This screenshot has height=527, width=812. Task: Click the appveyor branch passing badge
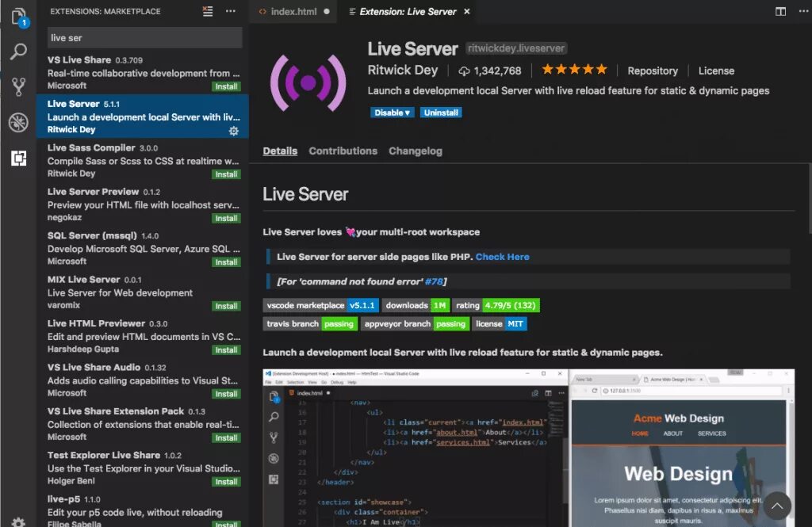tap(415, 324)
